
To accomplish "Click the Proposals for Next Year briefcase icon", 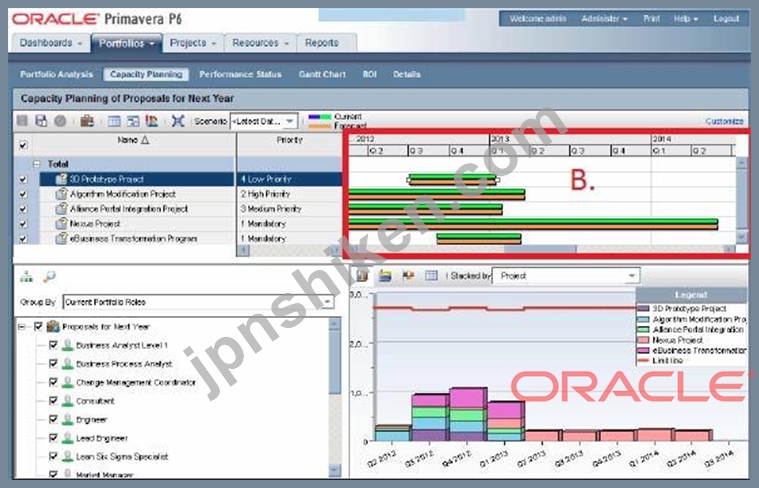I will pos(53,326).
